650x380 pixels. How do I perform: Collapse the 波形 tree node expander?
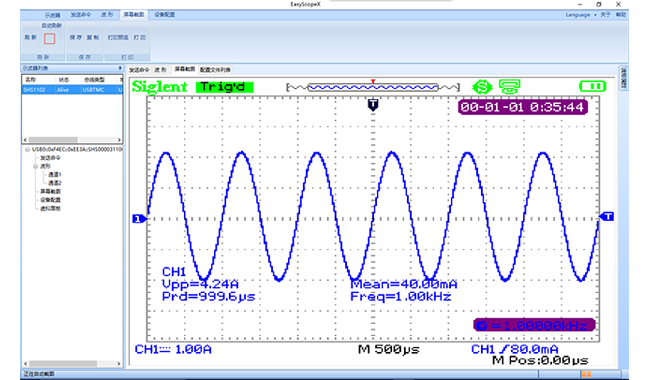36,166
